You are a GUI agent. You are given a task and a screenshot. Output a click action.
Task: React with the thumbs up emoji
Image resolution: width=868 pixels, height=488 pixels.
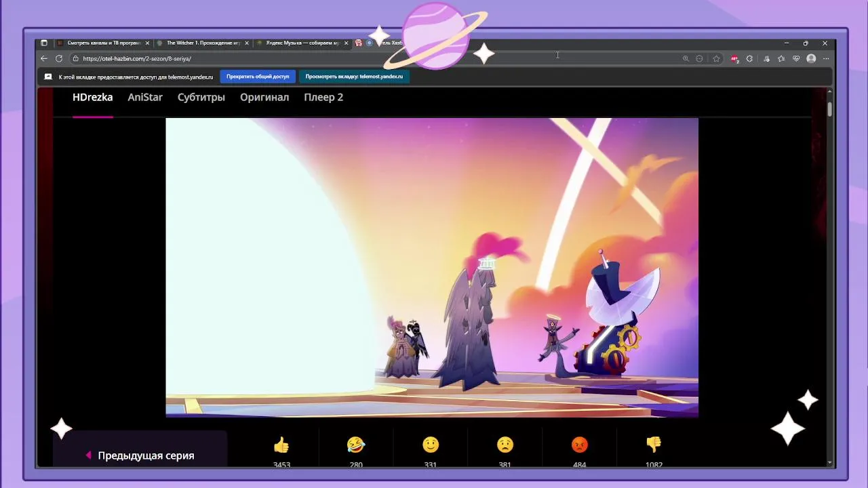tap(281, 445)
